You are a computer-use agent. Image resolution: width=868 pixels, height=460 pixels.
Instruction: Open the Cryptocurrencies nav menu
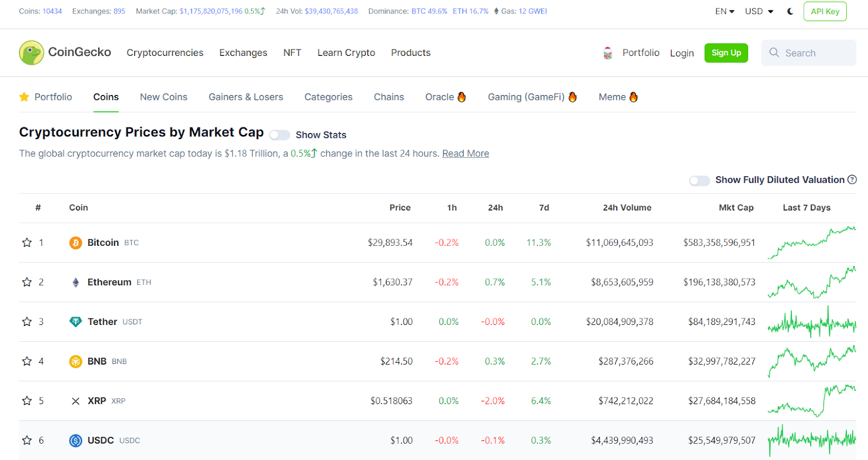165,53
